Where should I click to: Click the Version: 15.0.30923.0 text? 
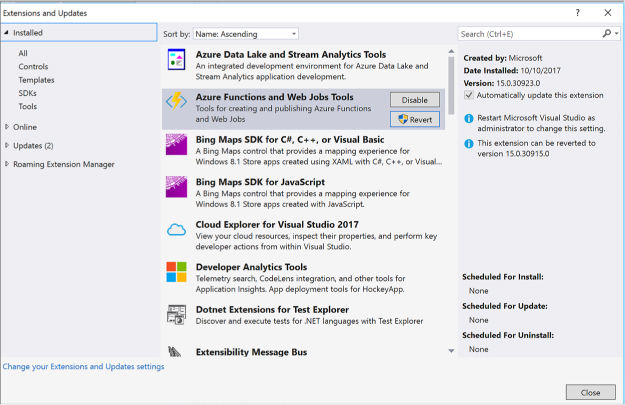(501, 83)
